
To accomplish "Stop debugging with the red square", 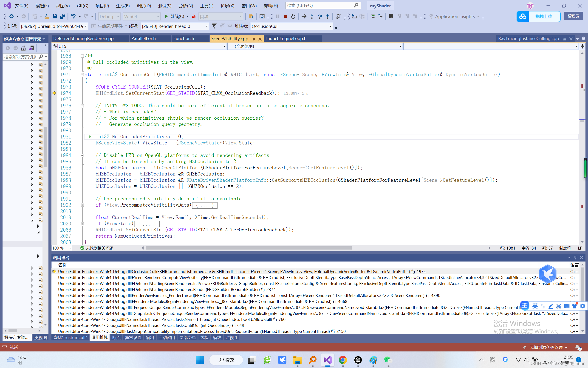I will tap(286, 16).
